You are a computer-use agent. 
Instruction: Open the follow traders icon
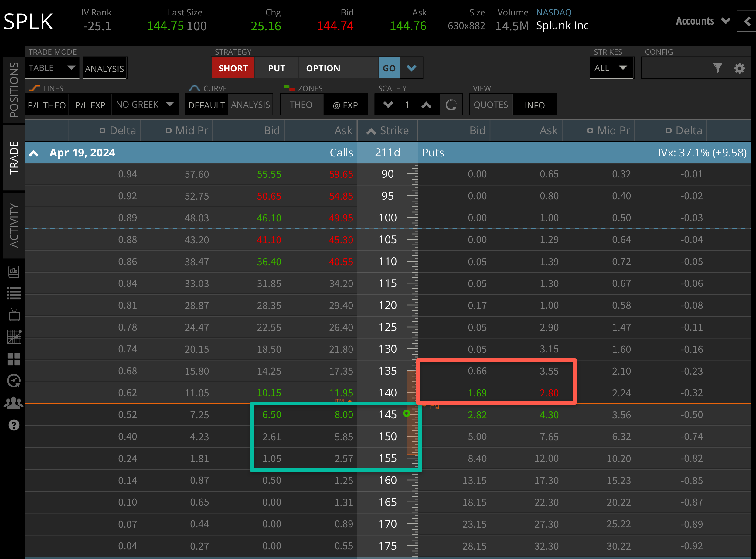click(14, 403)
